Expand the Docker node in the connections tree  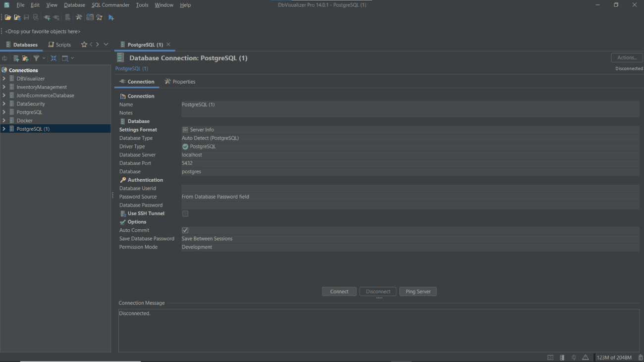[x=3, y=120]
